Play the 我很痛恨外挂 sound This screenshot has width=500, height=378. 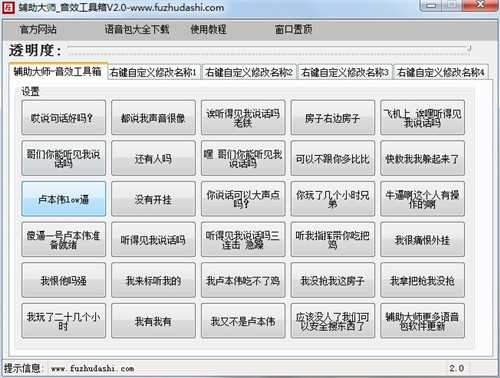click(422, 240)
